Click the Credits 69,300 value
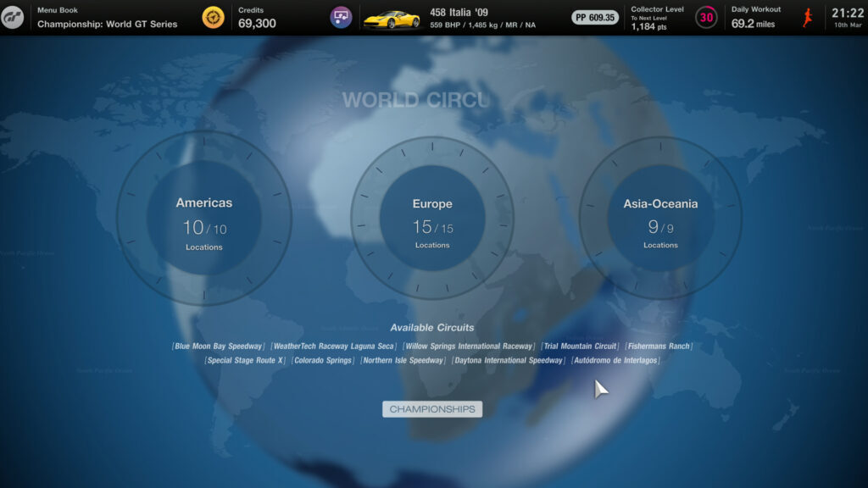Image resolution: width=868 pixels, height=488 pixels. (x=257, y=23)
